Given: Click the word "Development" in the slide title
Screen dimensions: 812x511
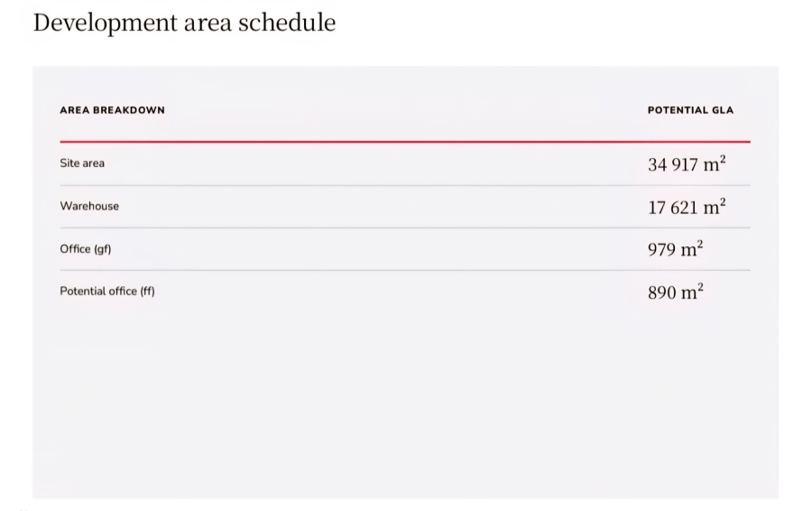Looking at the screenshot, I should click(106, 23).
